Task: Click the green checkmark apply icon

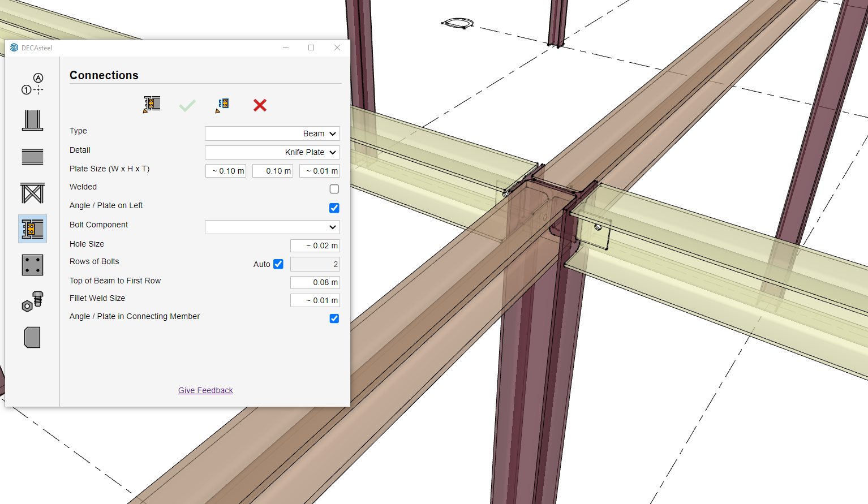Action: point(187,105)
